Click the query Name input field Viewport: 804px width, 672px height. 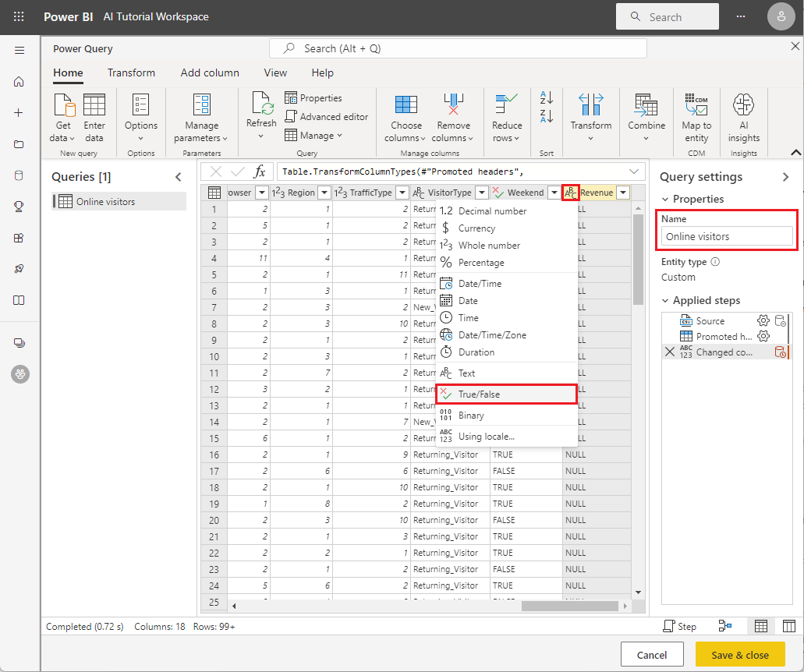point(727,236)
